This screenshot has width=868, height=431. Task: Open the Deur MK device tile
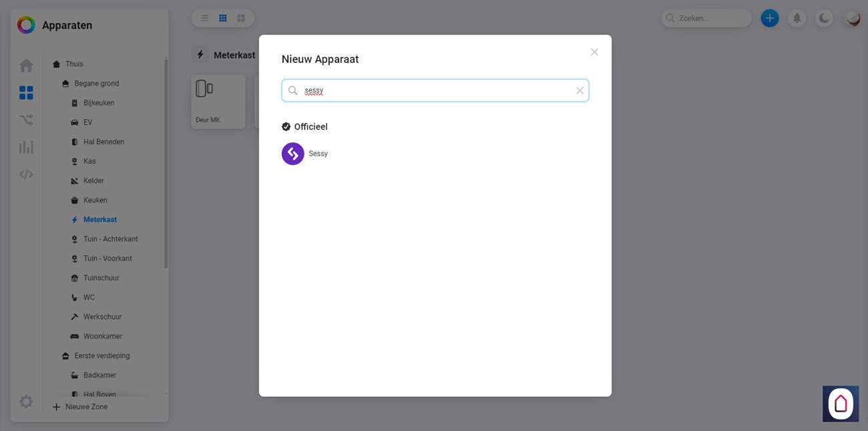click(218, 102)
